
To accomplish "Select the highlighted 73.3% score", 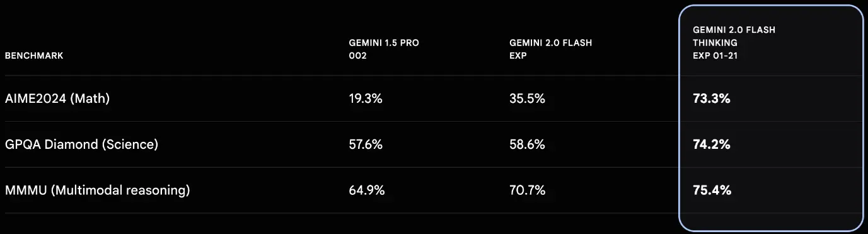I will [711, 98].
